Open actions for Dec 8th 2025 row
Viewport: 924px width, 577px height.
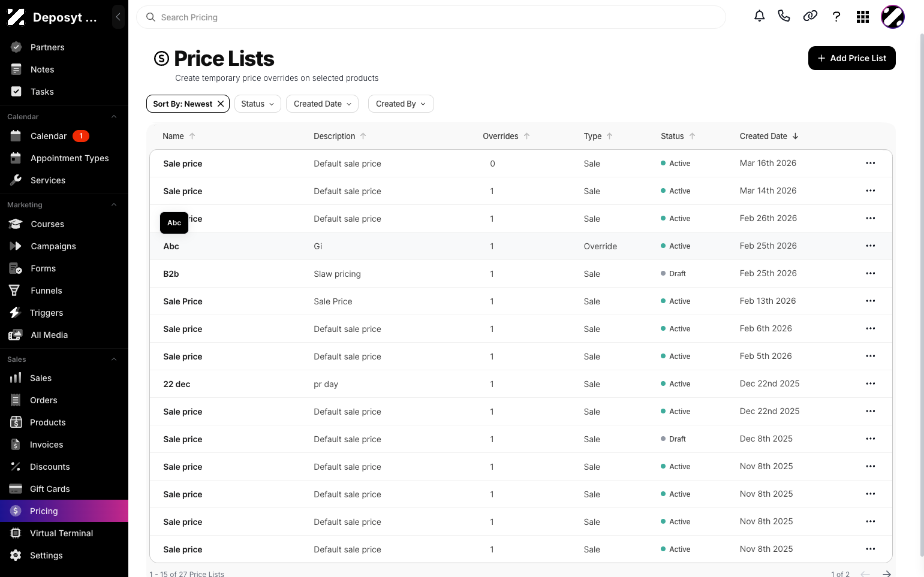[x=871, y=439]
